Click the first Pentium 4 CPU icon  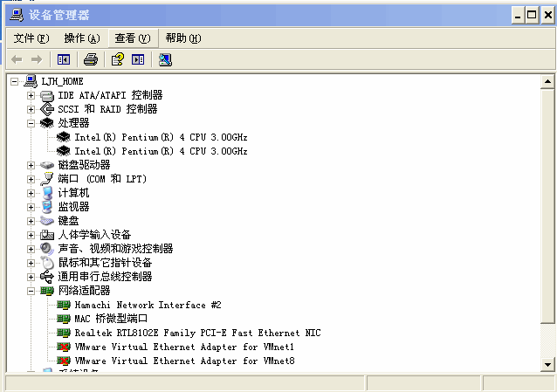coord(64,137)
